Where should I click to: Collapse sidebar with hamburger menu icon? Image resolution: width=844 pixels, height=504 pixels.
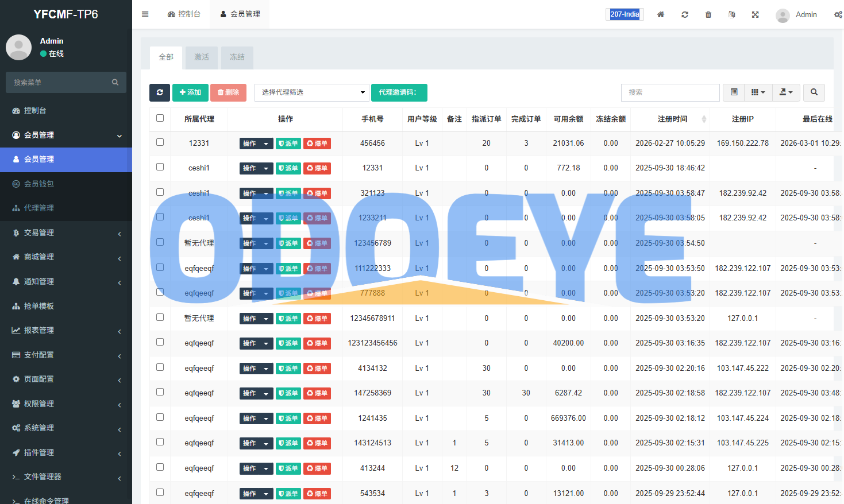145,14
